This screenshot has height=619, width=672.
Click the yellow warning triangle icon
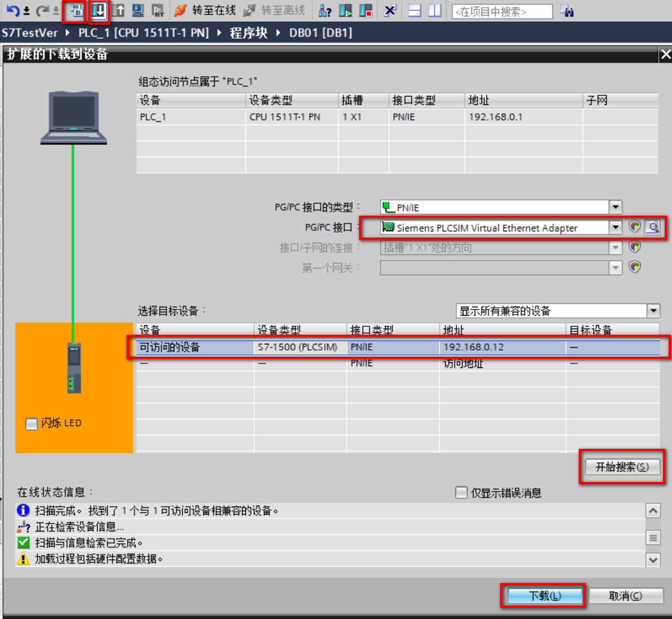click(23, 558)
